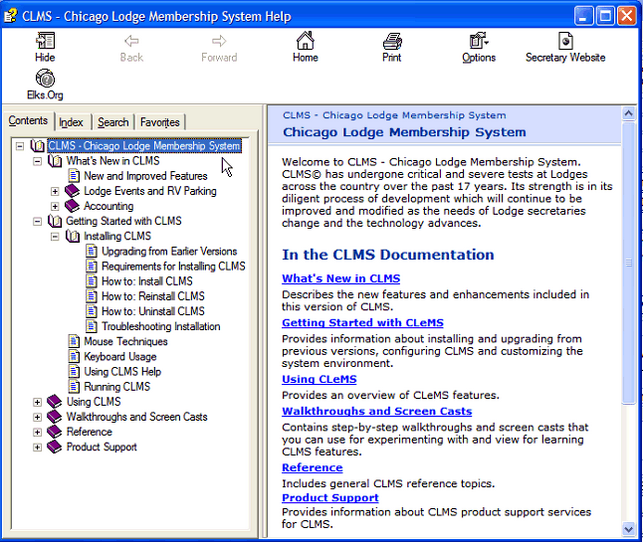643x542 pixels.
Task: Click the Elks.Org toolbar icon
Action: [x=45, y=79]
